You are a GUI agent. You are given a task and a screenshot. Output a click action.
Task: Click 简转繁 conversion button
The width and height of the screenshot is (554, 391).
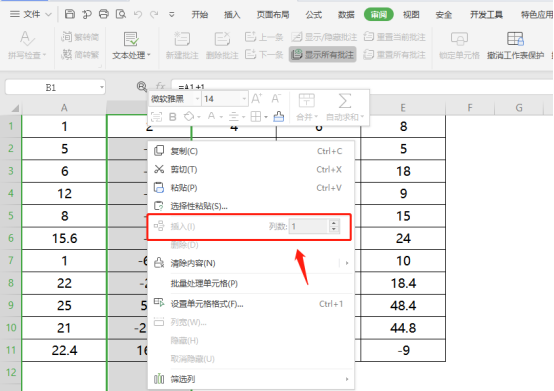point(80,54)
